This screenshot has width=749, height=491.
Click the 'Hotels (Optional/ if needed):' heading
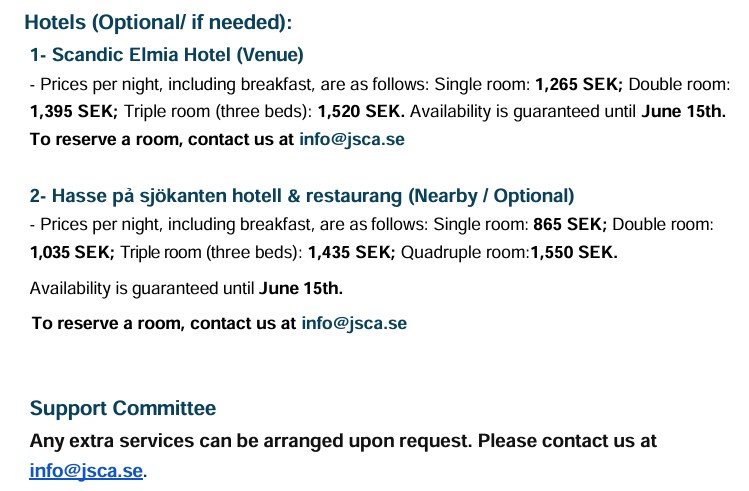(158, 22)
